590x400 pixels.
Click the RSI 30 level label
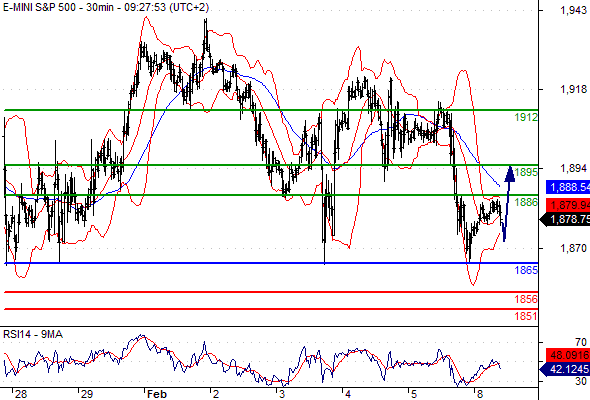click(581, 381)
